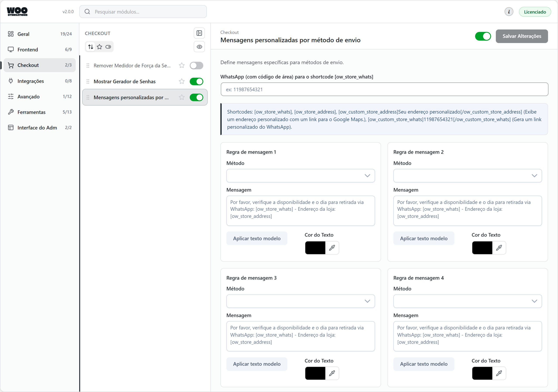
Task: Toggle module switch beside Salvar Alterações
Action: (483, 36)
